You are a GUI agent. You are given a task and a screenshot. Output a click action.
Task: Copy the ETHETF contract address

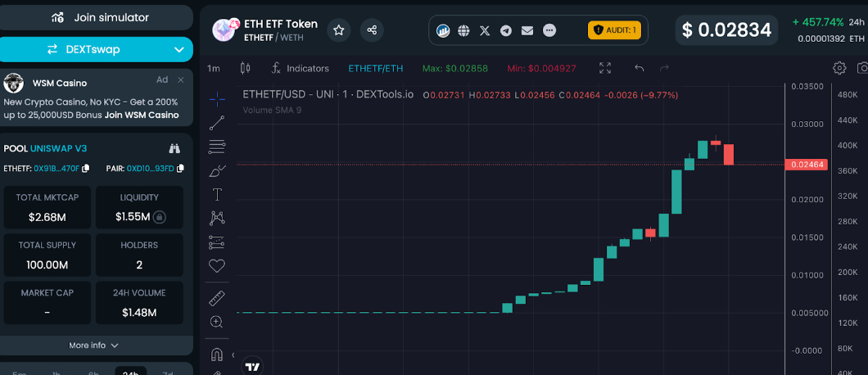coord(85,169)
